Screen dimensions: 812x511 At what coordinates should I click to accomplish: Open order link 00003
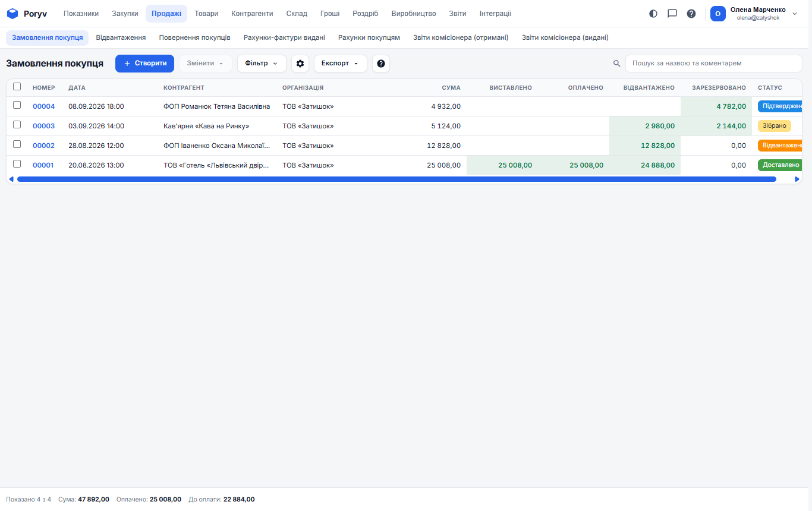click(x=43, y=126)
